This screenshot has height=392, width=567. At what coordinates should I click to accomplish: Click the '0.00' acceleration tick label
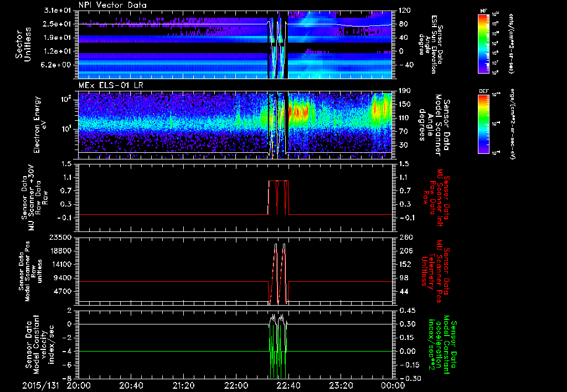click(407, 351)
